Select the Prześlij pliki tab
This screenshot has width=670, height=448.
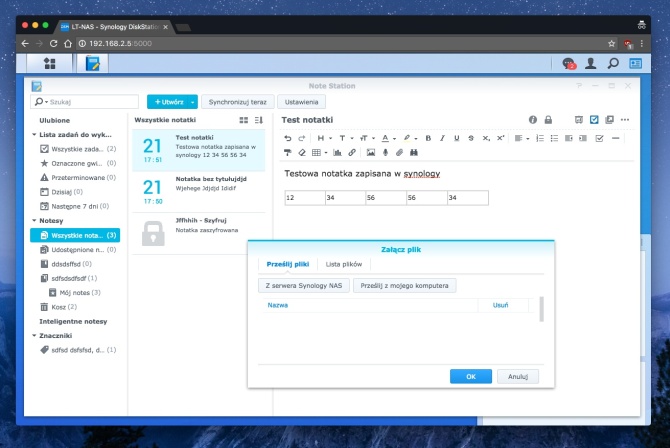coord(288,263)
